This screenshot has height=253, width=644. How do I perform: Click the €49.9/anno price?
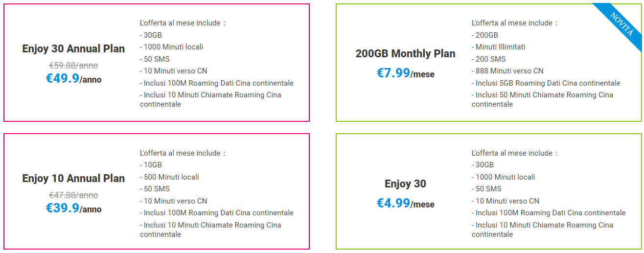tap(73, 79)
